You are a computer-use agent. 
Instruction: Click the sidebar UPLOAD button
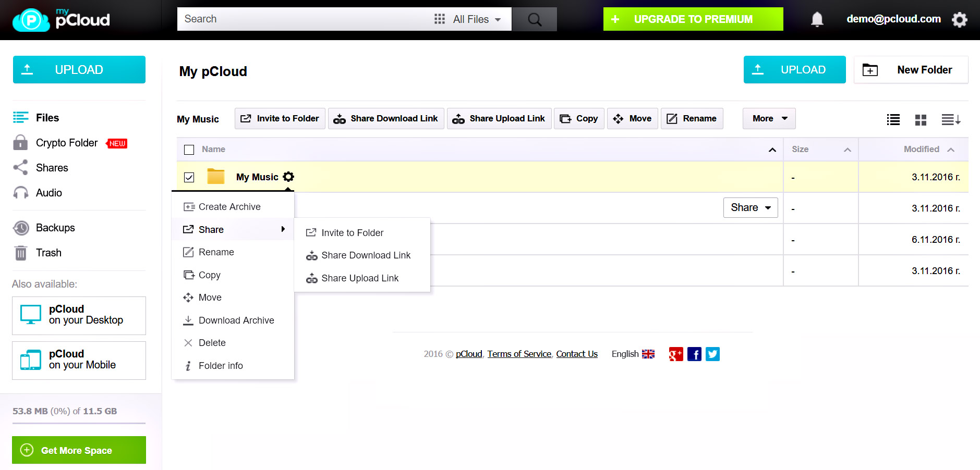[x=79, y=69]
